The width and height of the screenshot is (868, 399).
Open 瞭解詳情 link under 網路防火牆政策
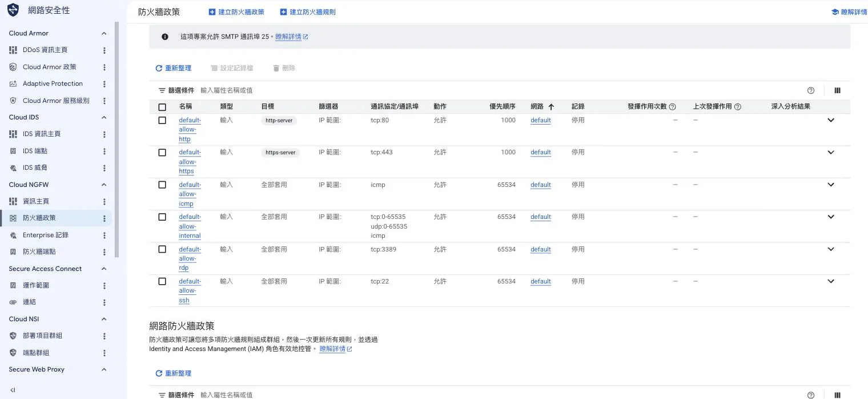336,349
